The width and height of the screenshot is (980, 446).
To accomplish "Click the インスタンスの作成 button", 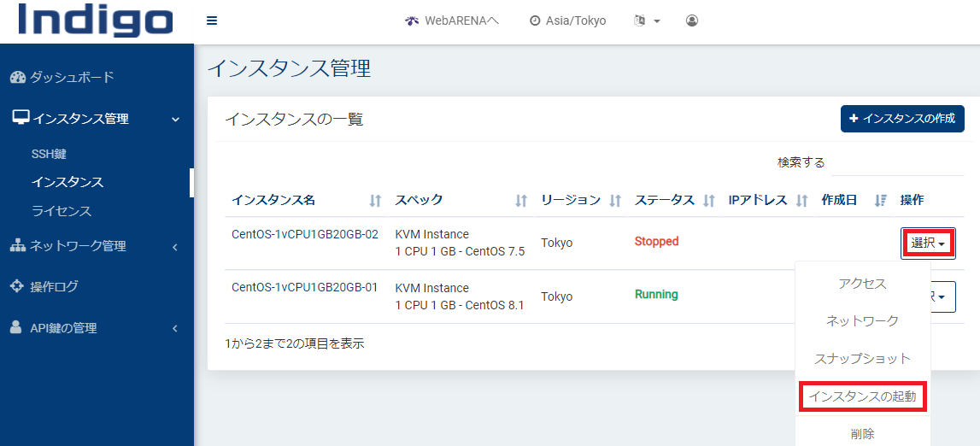I will pyautogui.click(x=902, y=119).
